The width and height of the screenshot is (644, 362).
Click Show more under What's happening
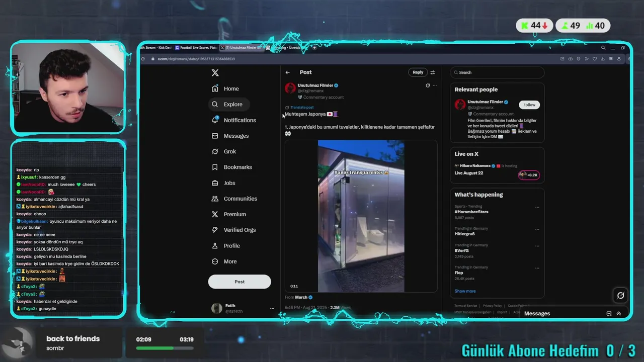pyautogui.click(x=465, y=291)
